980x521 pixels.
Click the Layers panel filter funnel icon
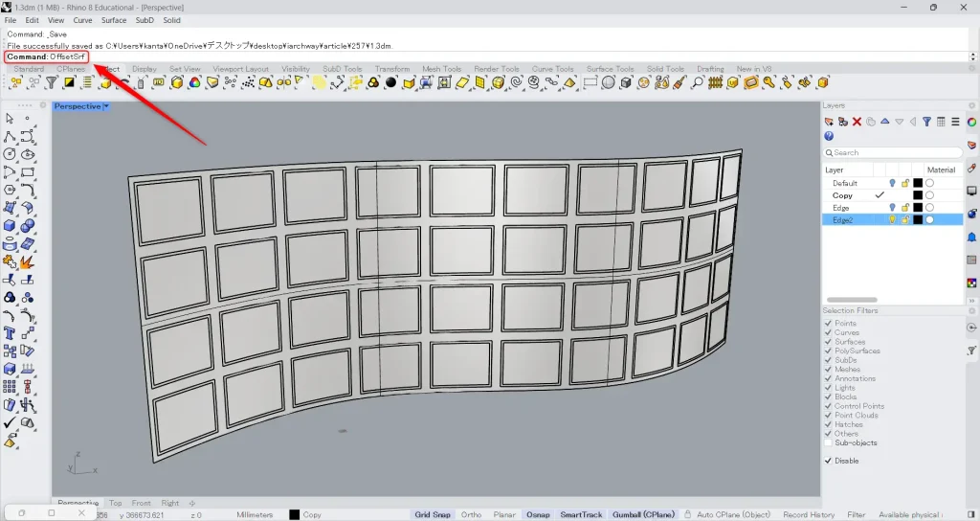coord(926,122)
